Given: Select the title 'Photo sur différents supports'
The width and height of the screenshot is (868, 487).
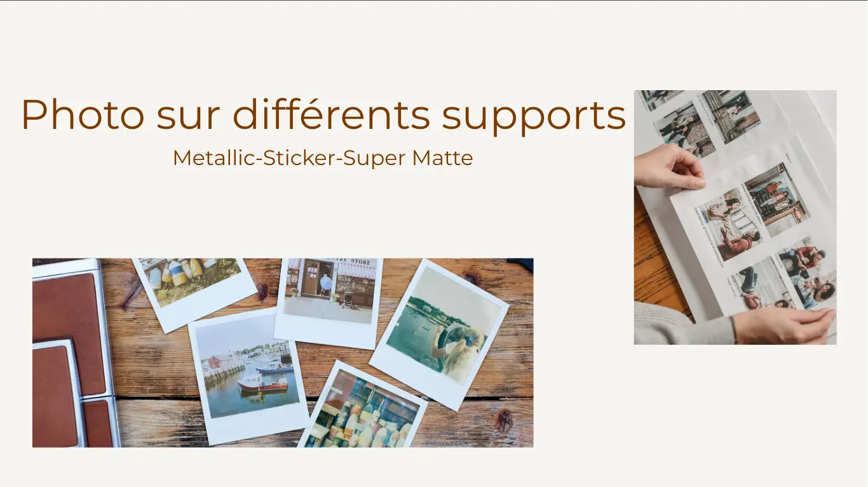Looking at the screenshot, I should 323,116.
